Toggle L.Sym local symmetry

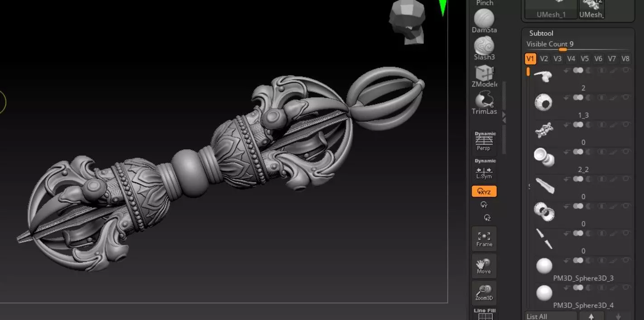[485, 169]
